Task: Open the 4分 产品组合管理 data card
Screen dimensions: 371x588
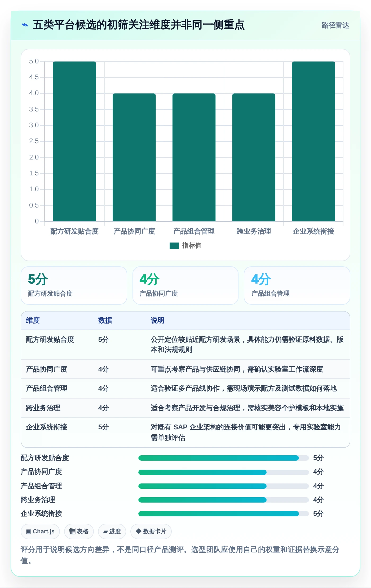Action: pos(297,286)
